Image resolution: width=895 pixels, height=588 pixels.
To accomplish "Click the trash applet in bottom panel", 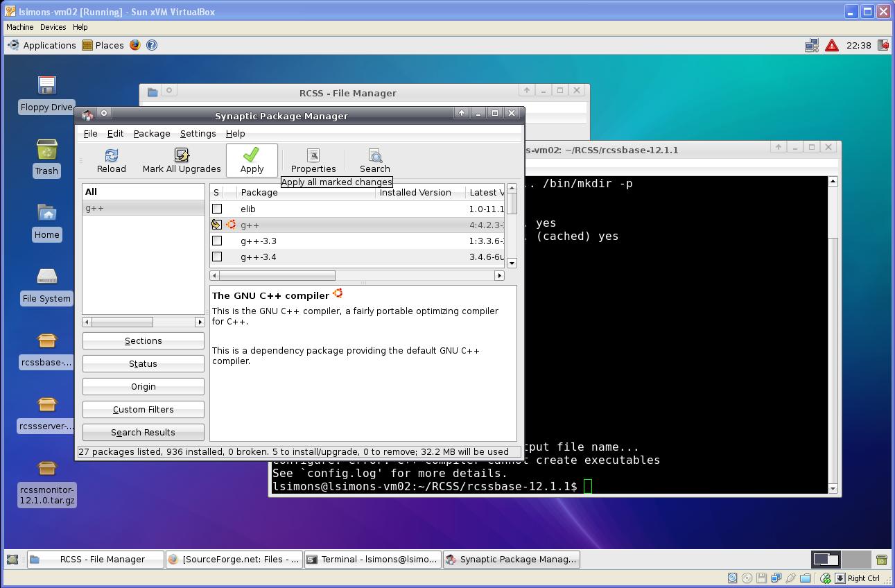I will pyautogui.click(x=882, y=559).
